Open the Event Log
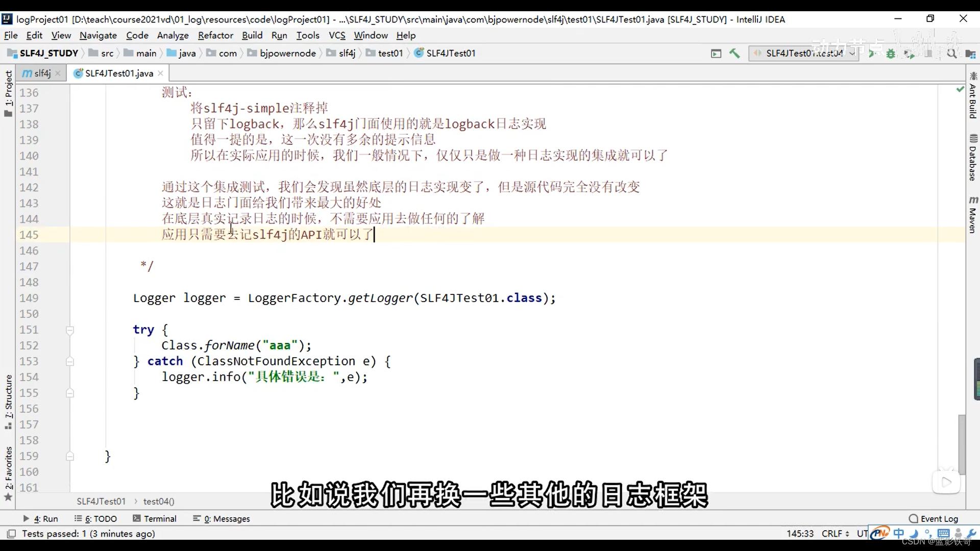Viewport: 980px width, 551px height. point(934,518)
